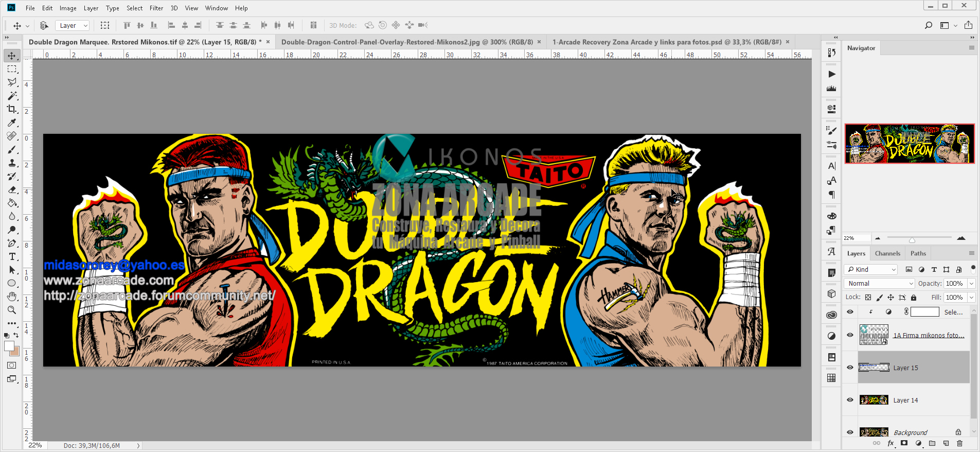The height and width of the screenshot is (452, 980).
Task: Select the Eraser tool
Action: [x=12, y=189]
